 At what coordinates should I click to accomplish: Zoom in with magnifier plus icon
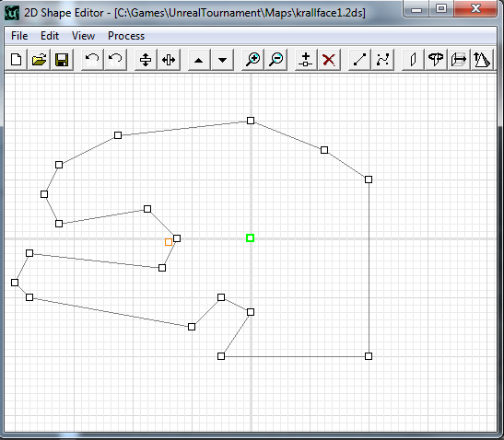252,60
